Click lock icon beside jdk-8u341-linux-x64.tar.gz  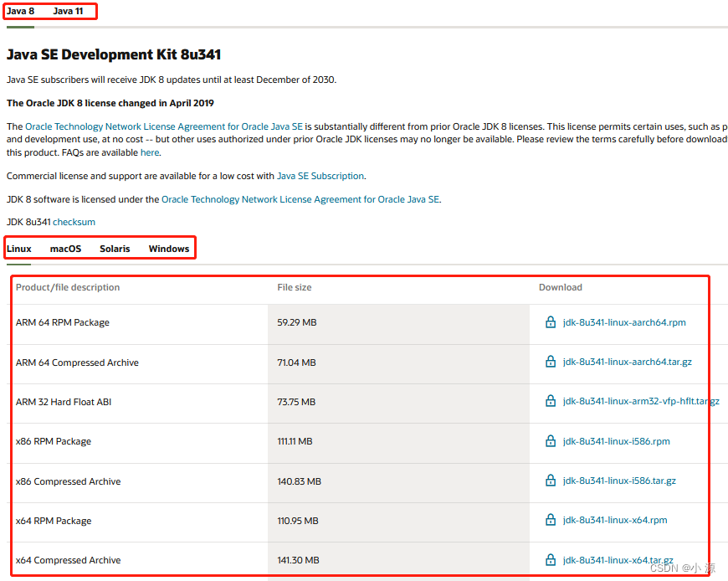point(551,560)
